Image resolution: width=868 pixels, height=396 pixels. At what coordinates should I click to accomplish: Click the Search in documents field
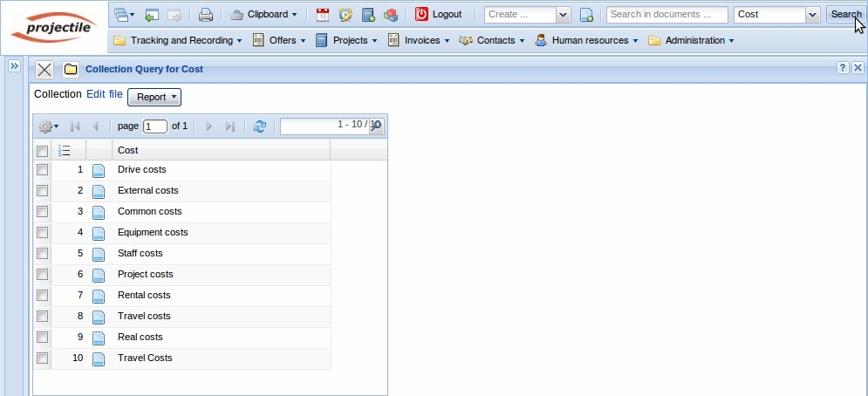(667, 15)
